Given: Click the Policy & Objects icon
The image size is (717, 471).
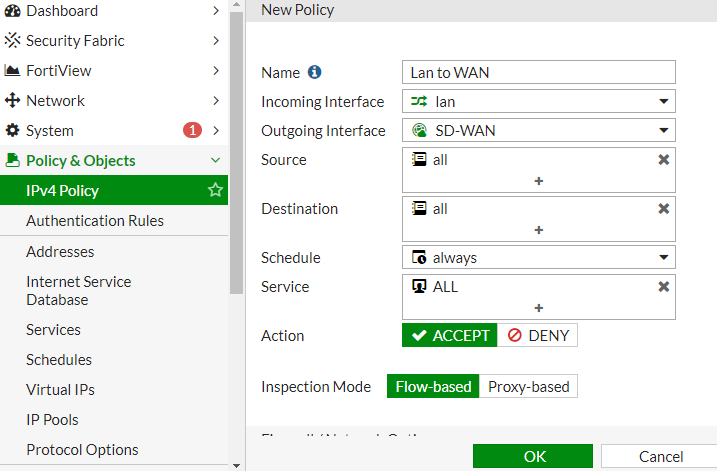Looking at the screenshot, I should [12, 160].
